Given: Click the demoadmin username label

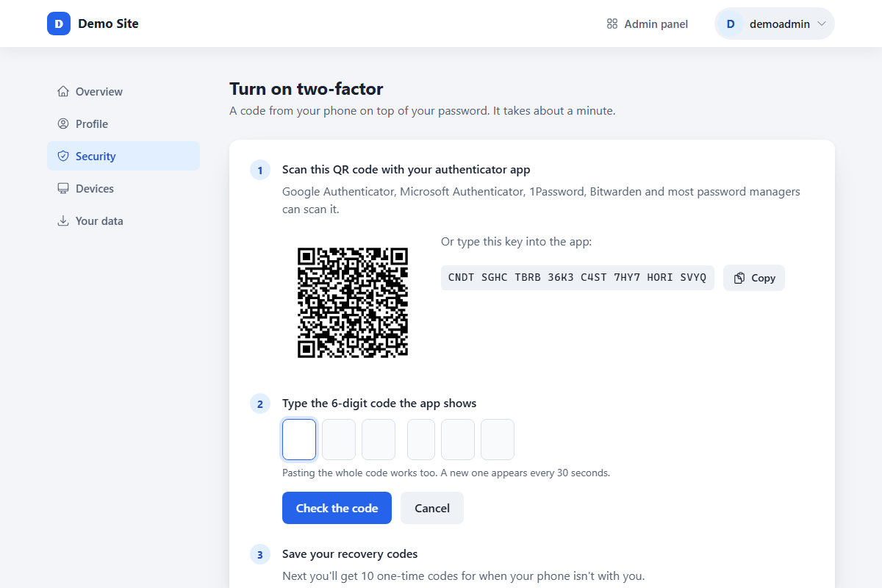Looking at the screenshot, I should tap(780, 24).
